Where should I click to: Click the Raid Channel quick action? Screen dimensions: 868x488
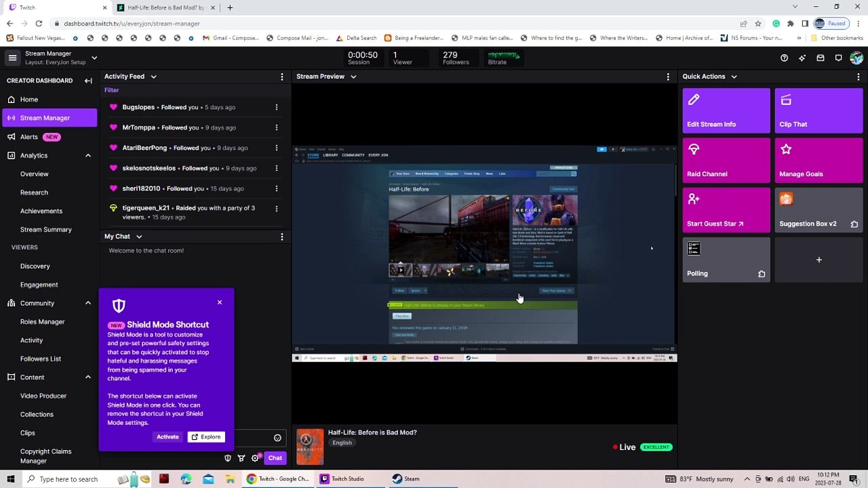(726, 160)
